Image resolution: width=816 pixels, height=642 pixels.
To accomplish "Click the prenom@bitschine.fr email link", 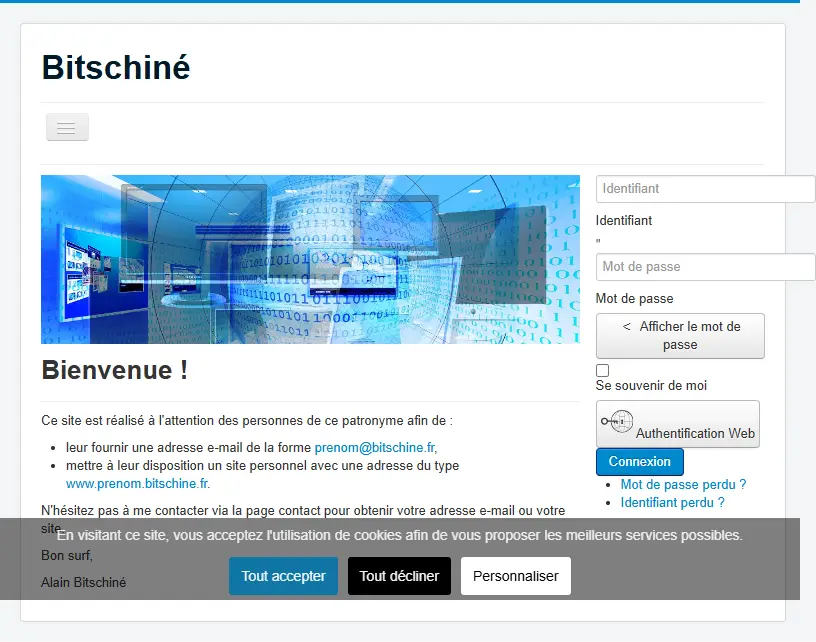I will 375,447.
